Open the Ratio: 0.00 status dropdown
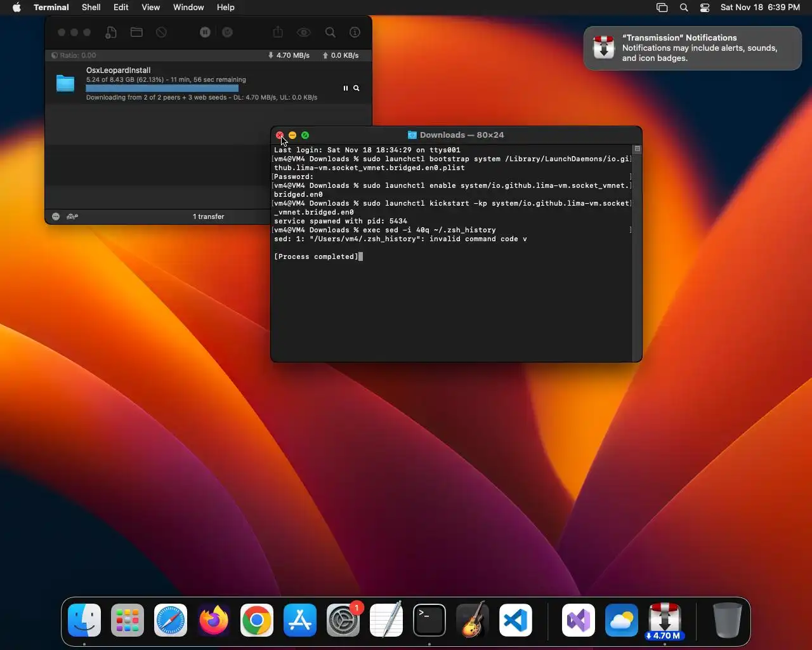The image size is (812, 650). coord(74,55)
